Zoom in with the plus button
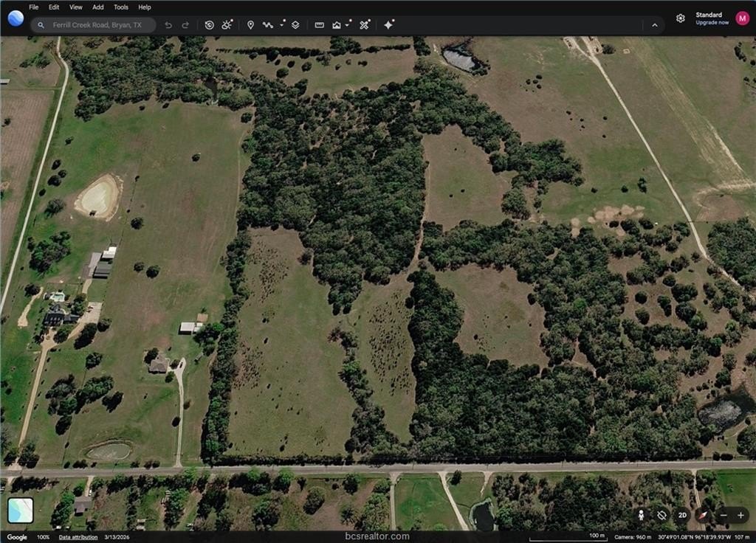 tap(740, 515)
